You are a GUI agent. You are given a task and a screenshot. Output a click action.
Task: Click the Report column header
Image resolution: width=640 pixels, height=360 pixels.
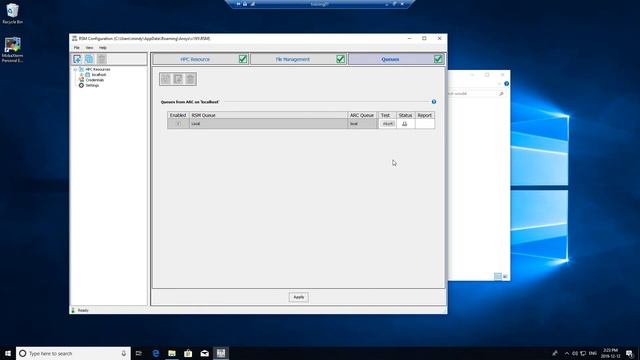click(424, 115)
